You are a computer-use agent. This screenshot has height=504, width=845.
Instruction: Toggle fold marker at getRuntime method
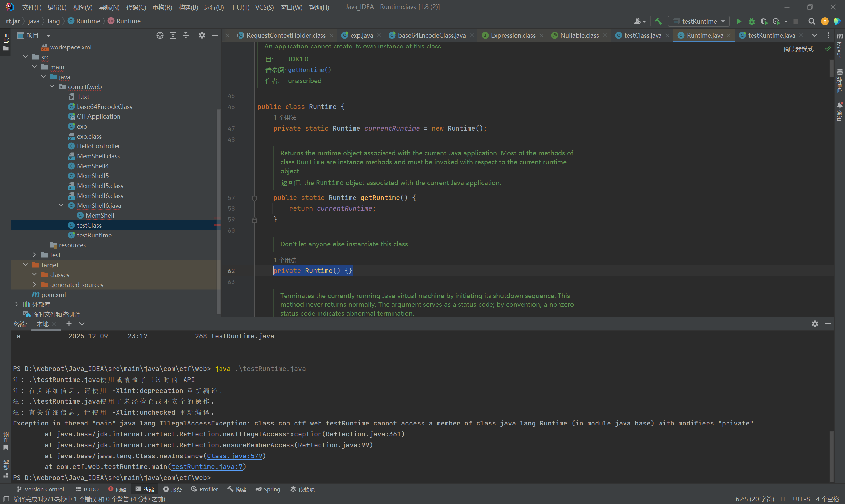pyautogui.click(x=254, y=198)
